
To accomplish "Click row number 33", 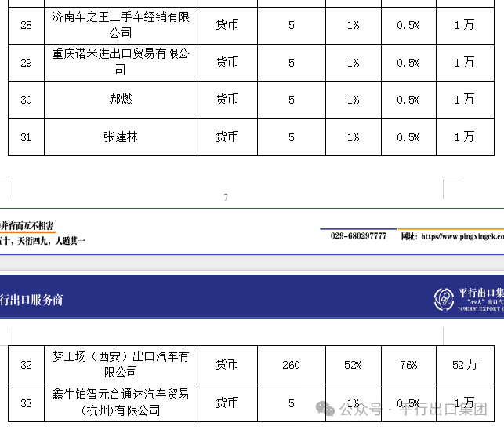I will coord(26,403).
